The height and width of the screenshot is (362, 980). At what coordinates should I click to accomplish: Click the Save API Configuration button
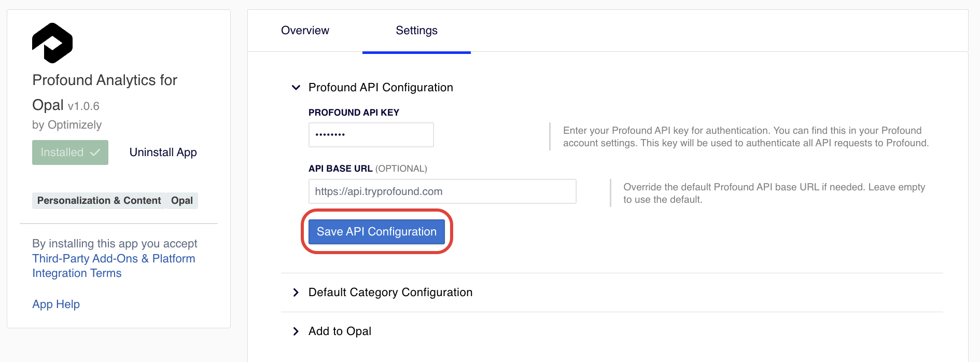point(376,232)
